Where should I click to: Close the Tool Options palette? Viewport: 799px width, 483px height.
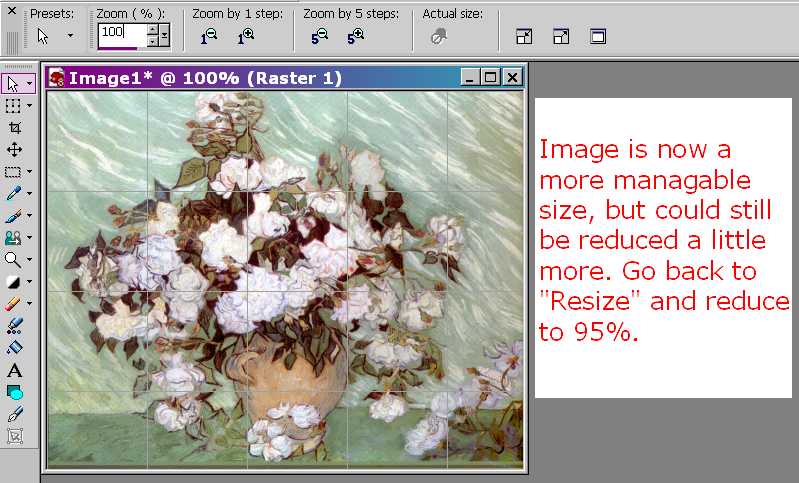[x=12, y=10]
